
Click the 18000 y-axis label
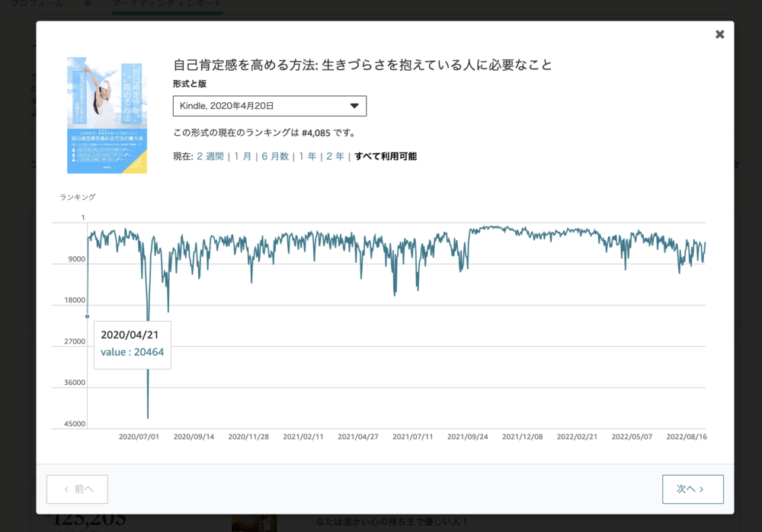coord(75,300)
